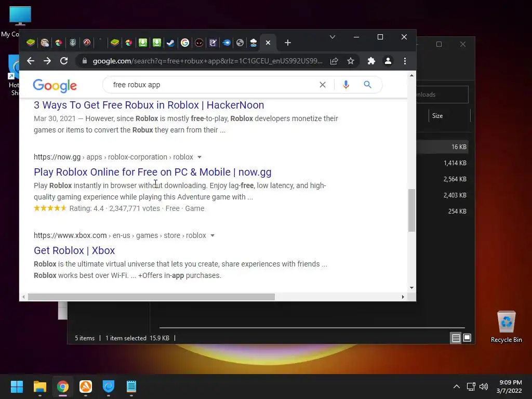The image size is (532, 399).
Task: Open File Explorer from the taskbar
Action: click(x=39, y=387)
